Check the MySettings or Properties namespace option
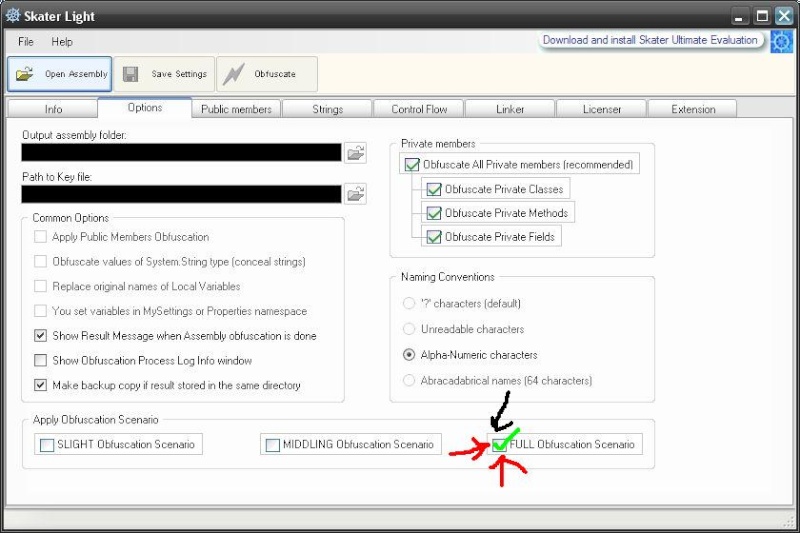This screenshot has width=800, height=533. coord(40,311)
